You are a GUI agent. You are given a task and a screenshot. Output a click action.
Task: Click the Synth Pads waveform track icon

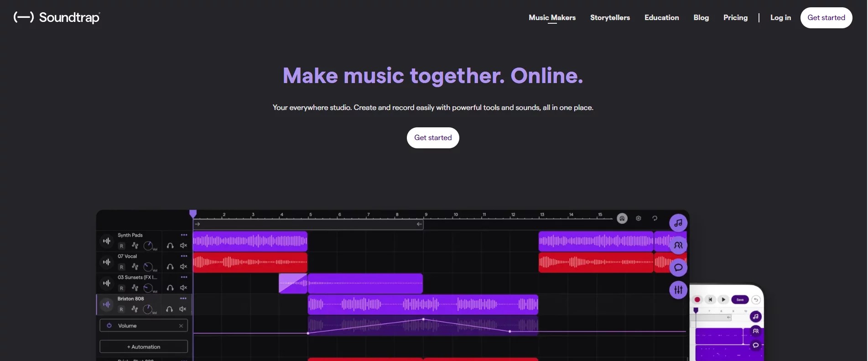(x=107, y=241)
